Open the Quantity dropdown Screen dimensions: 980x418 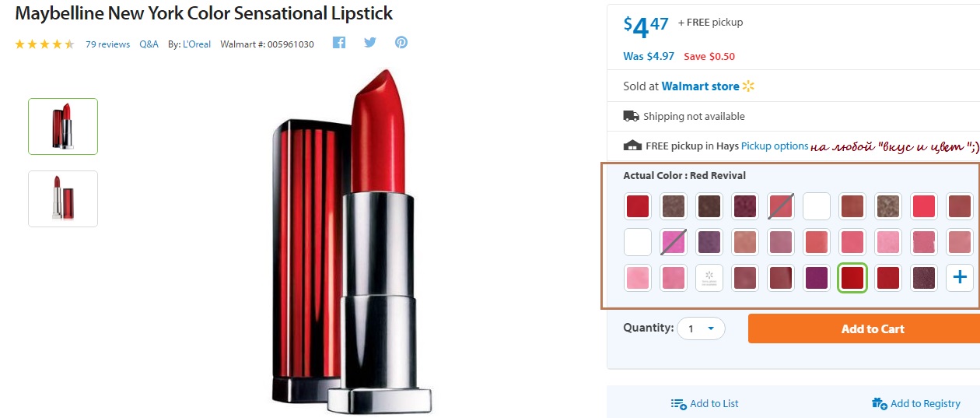(x=701, y=328)
